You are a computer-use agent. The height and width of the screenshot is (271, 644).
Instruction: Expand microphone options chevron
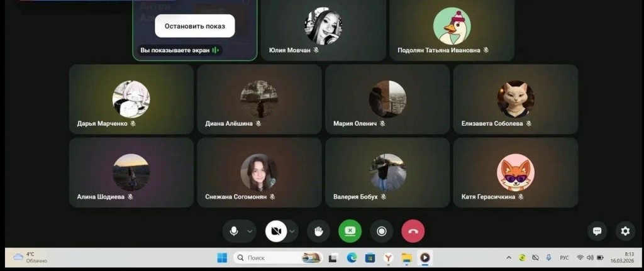[x=250, y=231]
